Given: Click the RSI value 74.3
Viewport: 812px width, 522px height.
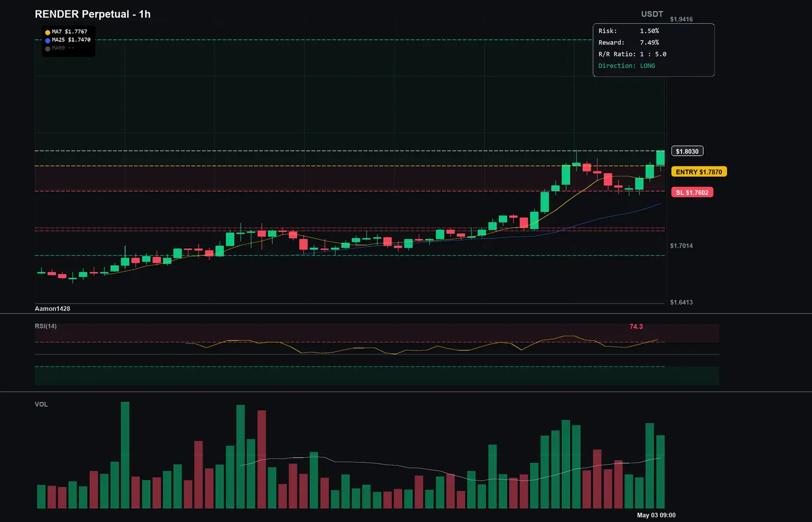Looking at the screenshot, I should (636, 327).
